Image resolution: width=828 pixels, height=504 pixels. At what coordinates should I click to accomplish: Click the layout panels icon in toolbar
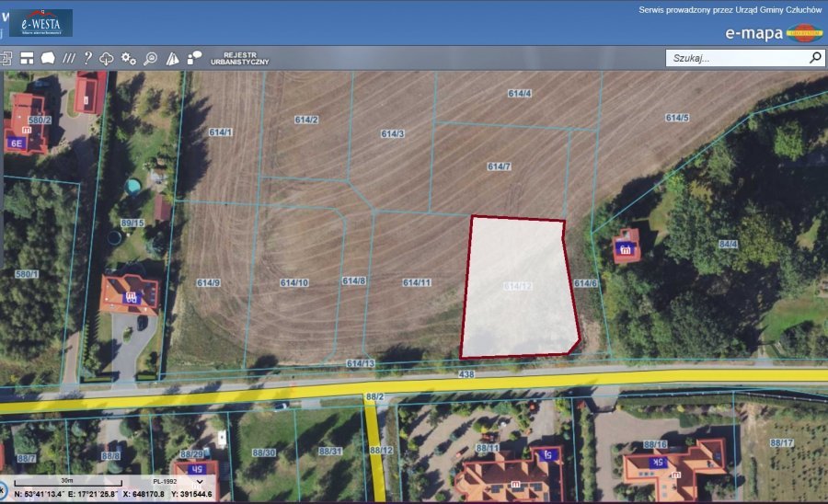(x=27, y=58)
